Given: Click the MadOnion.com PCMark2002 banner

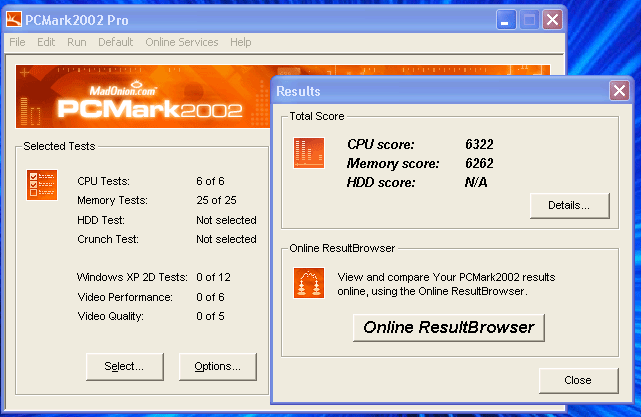Looking at the screenshot, I should click(143, 96).
